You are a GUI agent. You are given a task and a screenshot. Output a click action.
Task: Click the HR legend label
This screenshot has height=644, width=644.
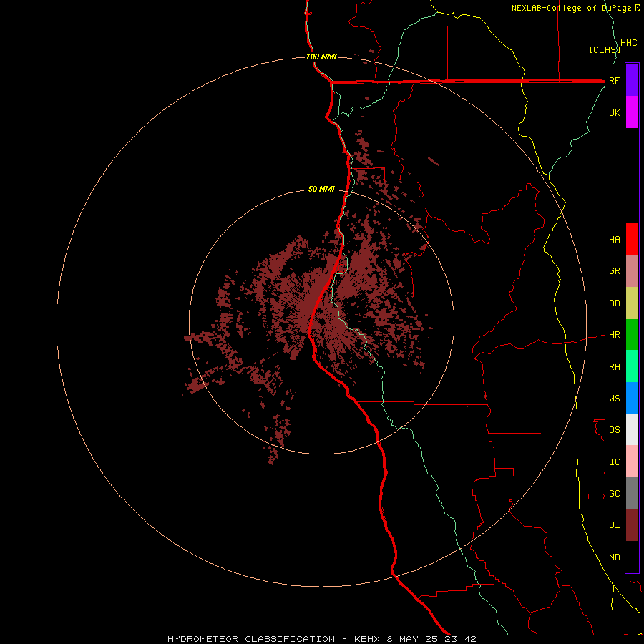point(614,335)
